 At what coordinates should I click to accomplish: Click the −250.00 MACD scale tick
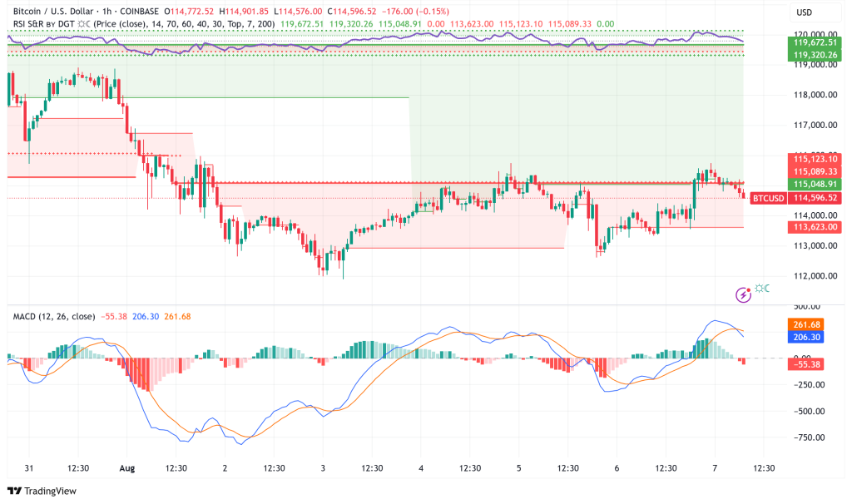(809, 384)
